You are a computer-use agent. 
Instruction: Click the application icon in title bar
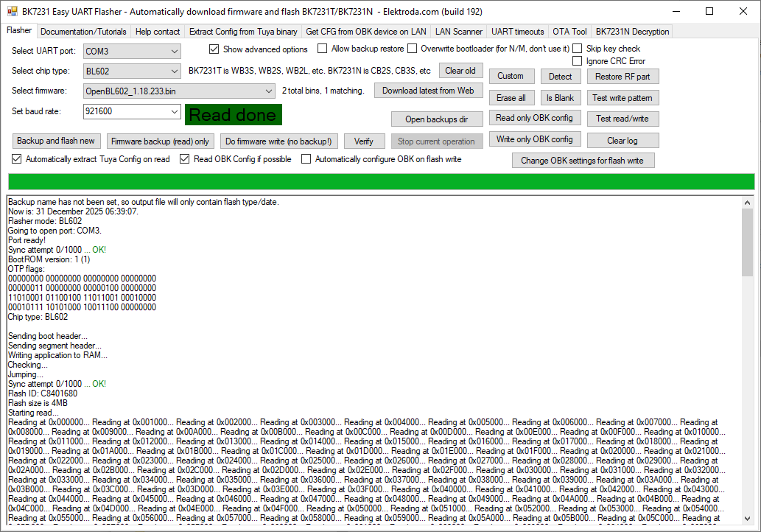(x=12, y=11)
